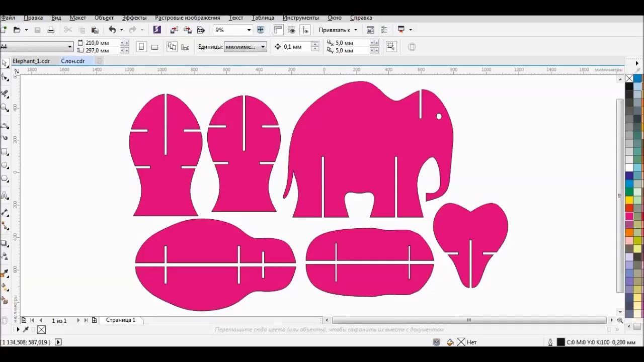Select the Connector tool
The width and height of the screenshot is (644, 362).
point(5,226)
